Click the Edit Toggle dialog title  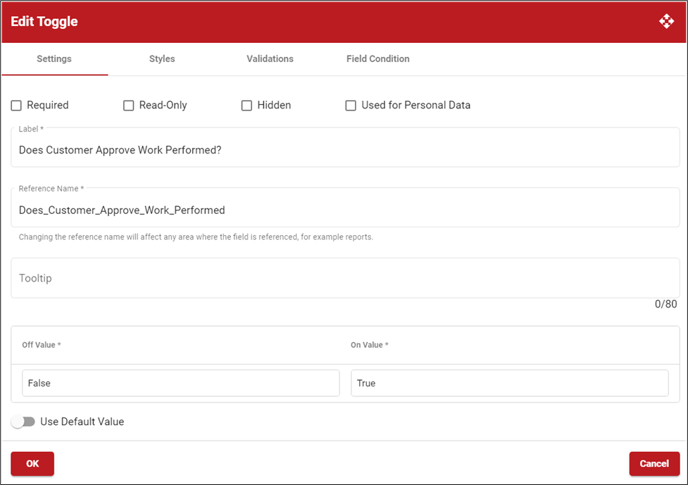point(44,22)
